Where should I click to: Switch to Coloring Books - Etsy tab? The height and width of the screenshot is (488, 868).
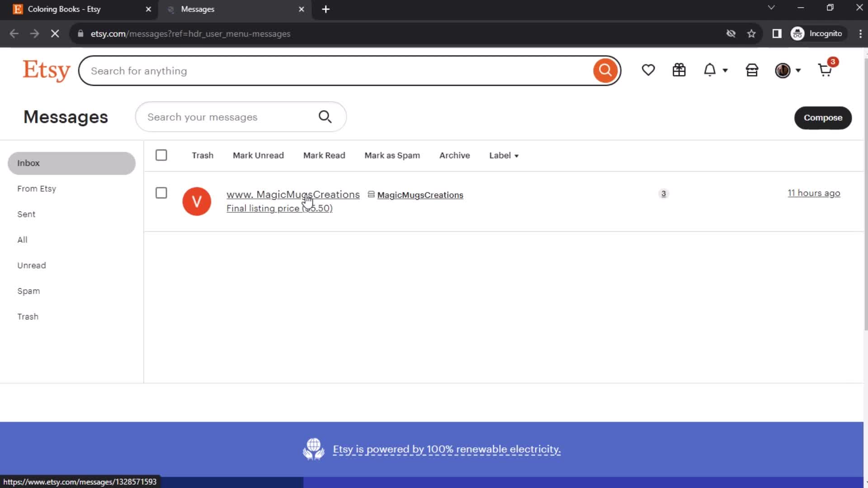(x=79, y=9)
